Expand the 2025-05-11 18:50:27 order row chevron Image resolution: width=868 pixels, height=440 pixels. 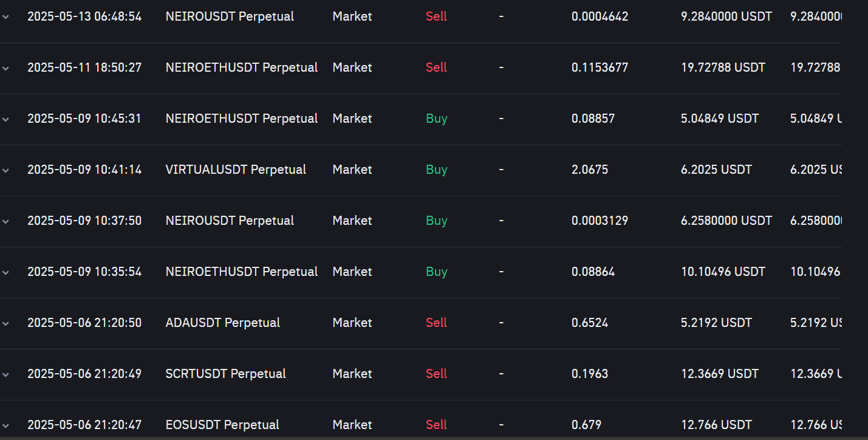(5, 68)
